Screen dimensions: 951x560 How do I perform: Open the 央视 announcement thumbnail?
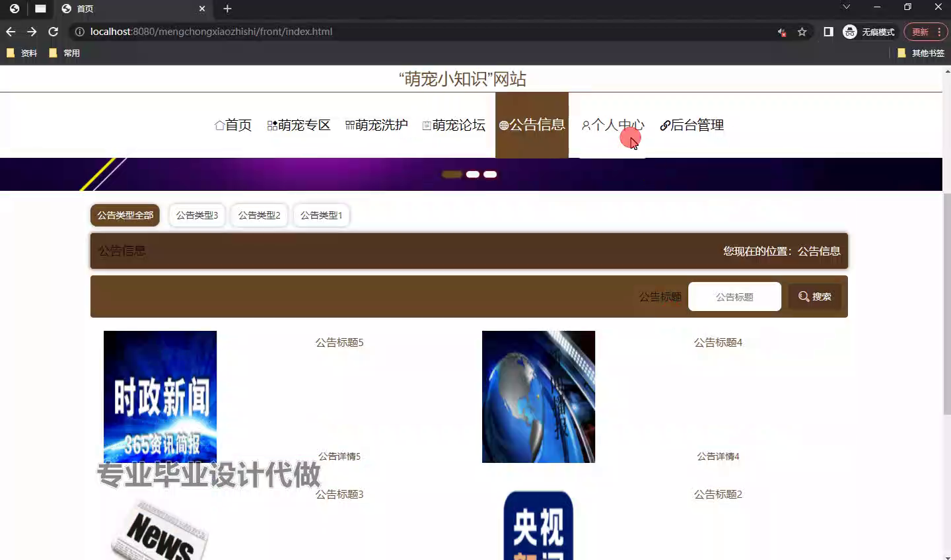(x=538, y=526)
